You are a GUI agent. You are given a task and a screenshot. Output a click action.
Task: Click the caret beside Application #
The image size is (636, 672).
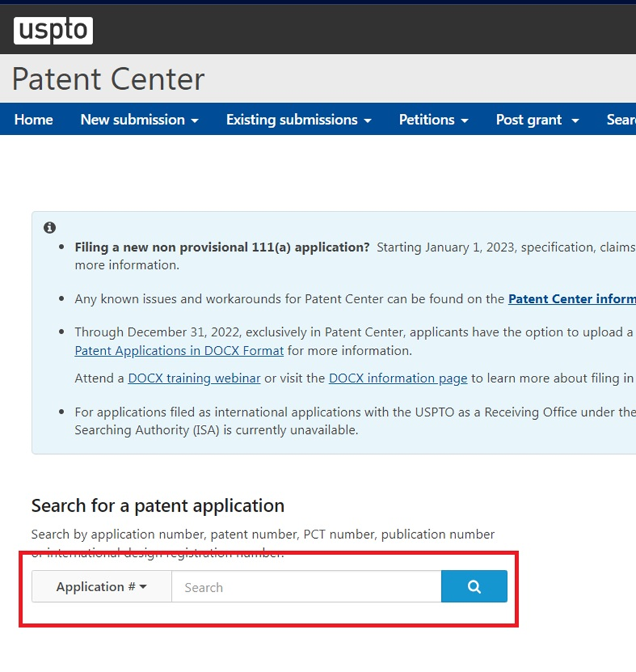tap(143, 586)
